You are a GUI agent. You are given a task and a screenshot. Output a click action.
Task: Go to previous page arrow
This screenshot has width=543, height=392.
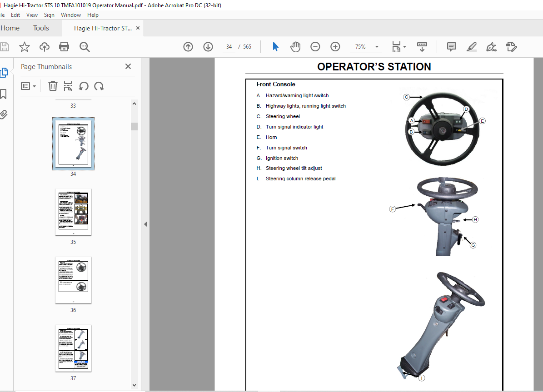pyautogui.click(x=188, y=47)
